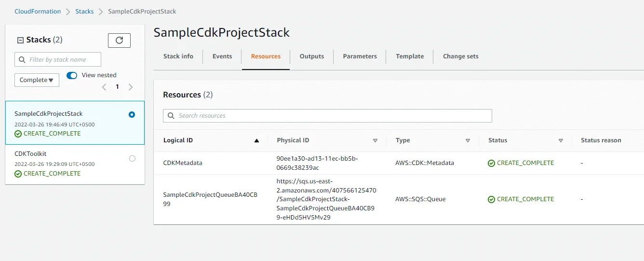
Task: View the Change sets tab
Action: pos(461,56)
